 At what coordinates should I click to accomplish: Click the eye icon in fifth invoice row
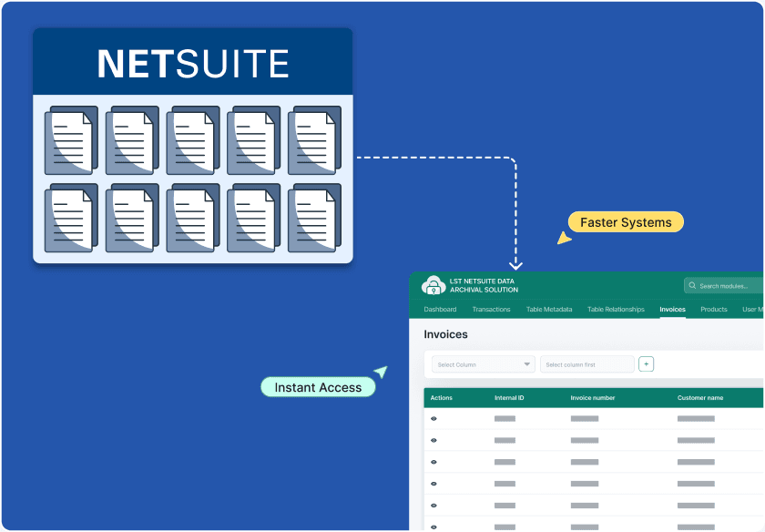tap(433, 506)
